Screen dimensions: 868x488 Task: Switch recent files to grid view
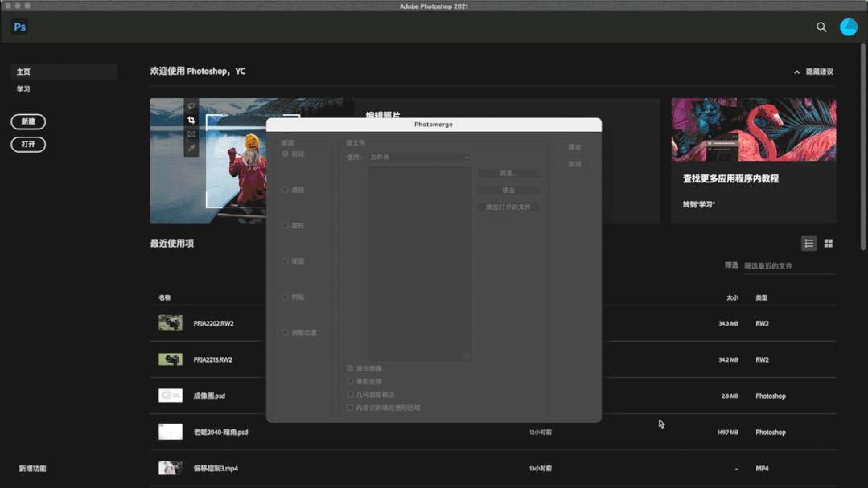[828, 244]
